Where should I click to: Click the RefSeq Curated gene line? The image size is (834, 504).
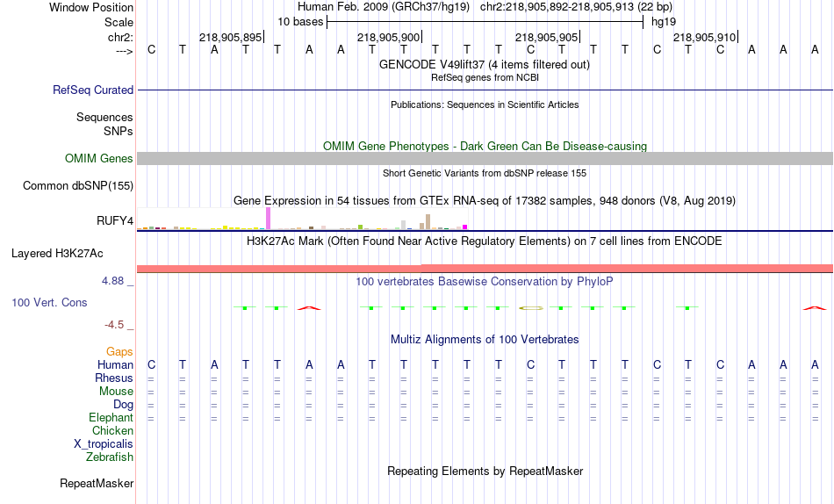[485, 90]
